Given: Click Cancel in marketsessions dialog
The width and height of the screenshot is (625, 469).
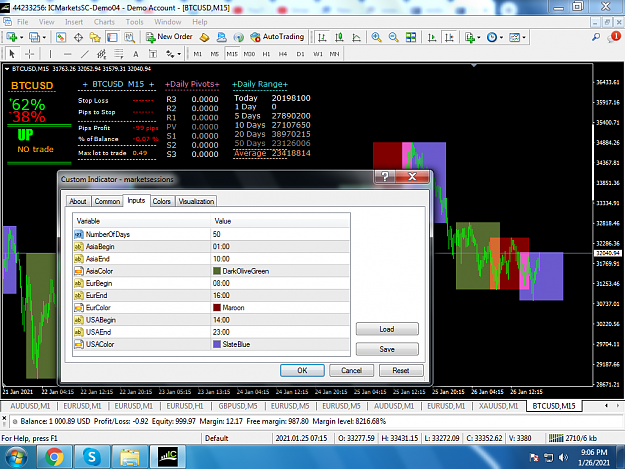Looking at the screenshot, I should (351, 370).
